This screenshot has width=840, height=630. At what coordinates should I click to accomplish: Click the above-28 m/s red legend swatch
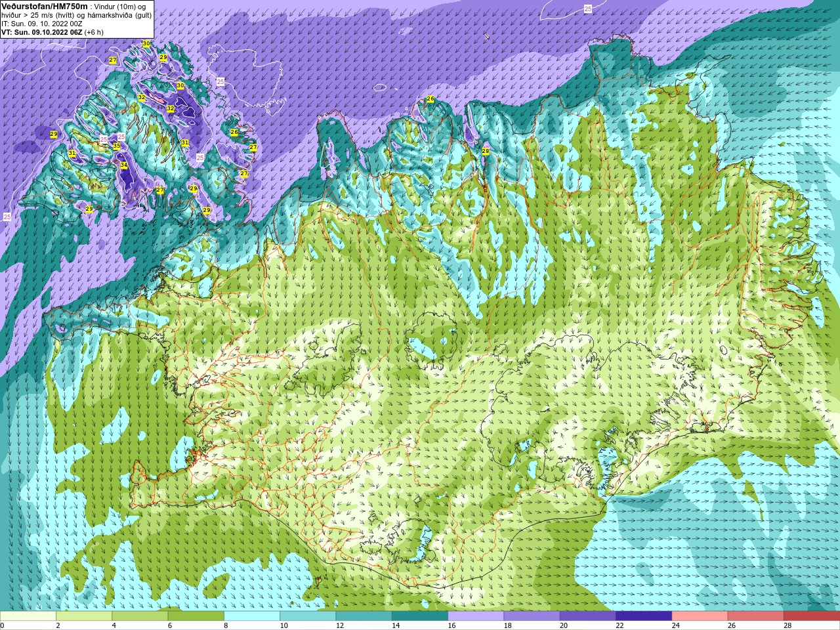click(x=812, y=616)
